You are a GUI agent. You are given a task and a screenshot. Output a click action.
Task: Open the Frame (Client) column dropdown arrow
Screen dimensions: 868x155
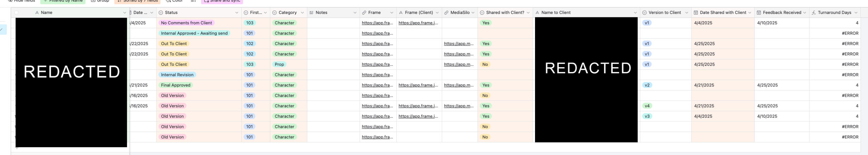(x=437, y=13)
